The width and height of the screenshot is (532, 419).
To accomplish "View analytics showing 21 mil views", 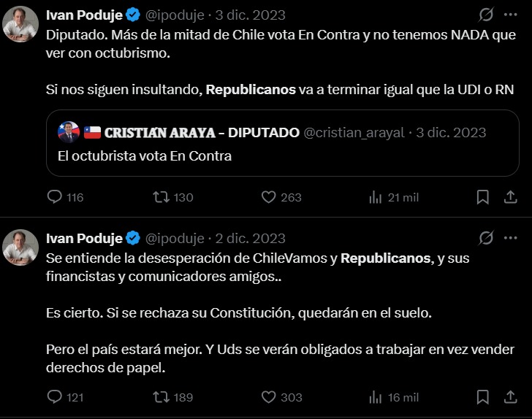I will [x=376, y=197].
